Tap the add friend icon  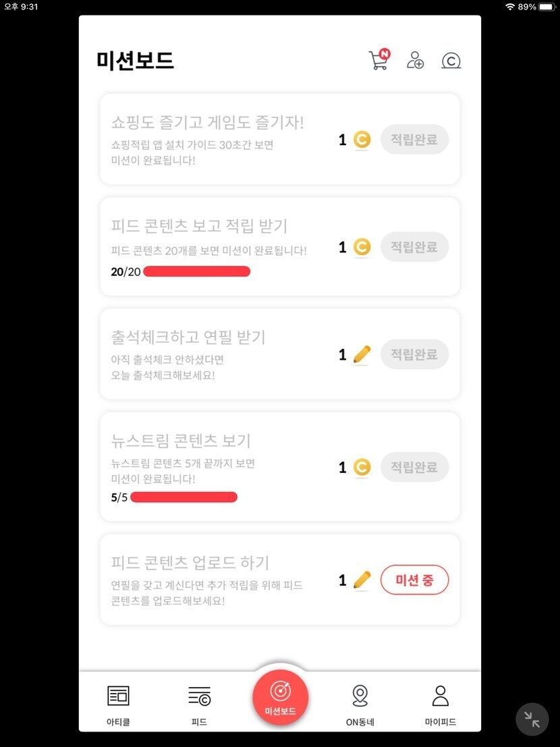pos(415,61)
